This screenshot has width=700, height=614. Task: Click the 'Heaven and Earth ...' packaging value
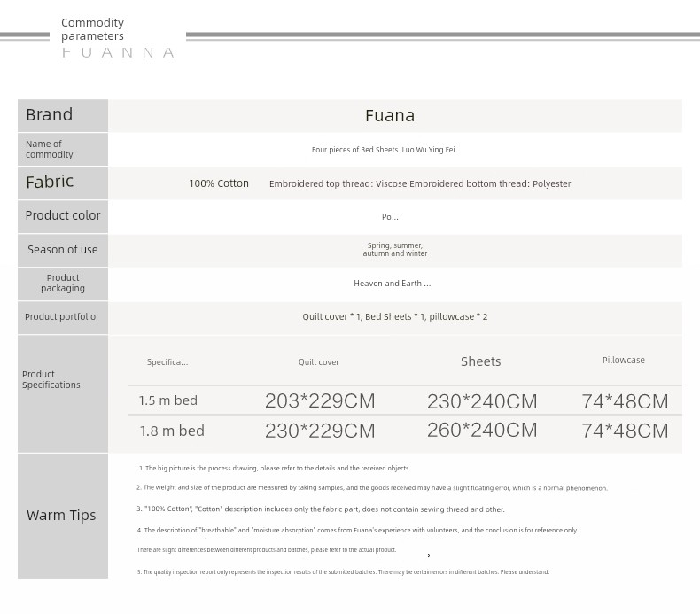[x=392, y=284]
